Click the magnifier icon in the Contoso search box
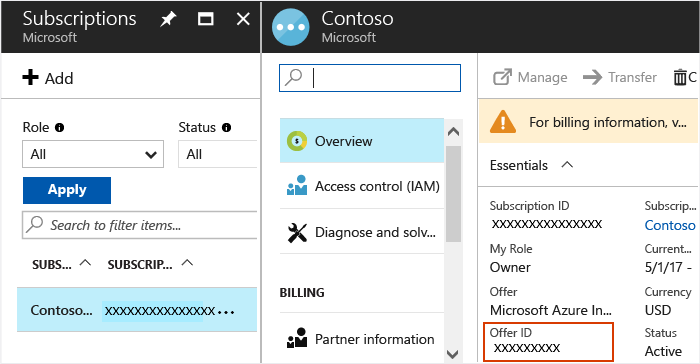 [x=294, y=77]
